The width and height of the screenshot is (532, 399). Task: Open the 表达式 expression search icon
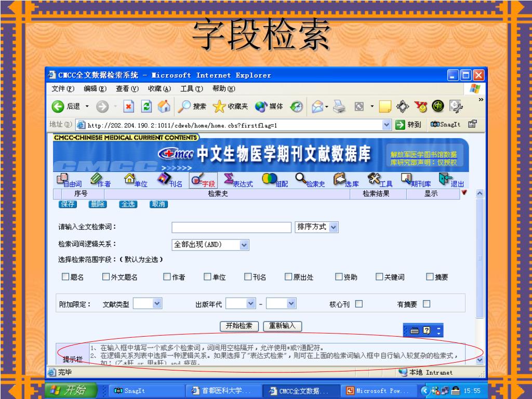(x=238, y=180)
